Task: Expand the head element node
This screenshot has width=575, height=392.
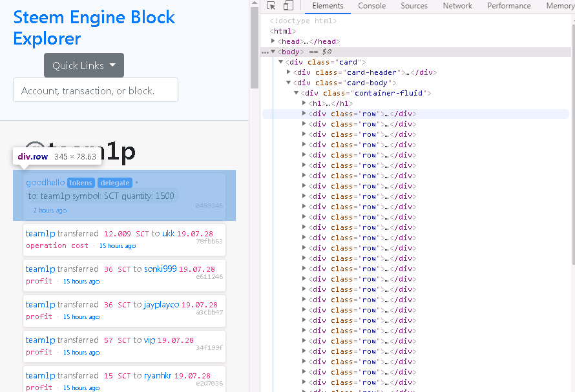Action: point(273,41)
